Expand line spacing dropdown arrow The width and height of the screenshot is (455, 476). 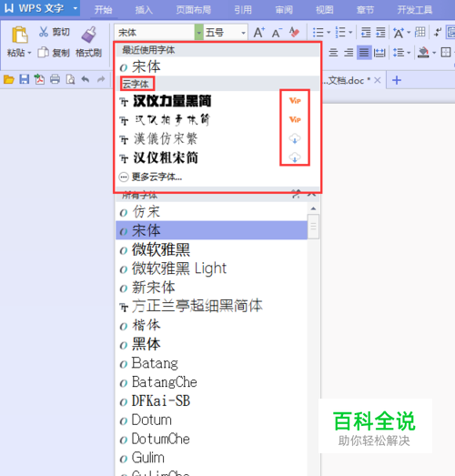(x=409, y=53)
